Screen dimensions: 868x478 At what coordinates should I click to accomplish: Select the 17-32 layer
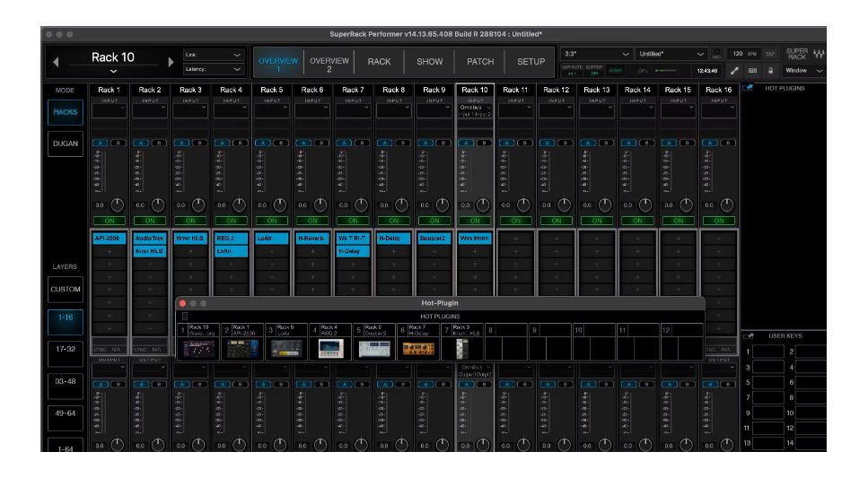[66, 353]
